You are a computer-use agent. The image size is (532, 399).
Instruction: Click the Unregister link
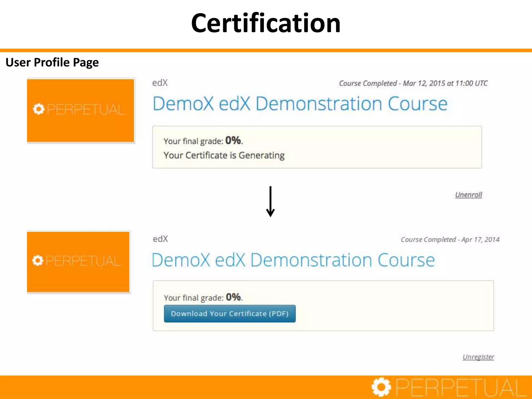pos(478,357)
